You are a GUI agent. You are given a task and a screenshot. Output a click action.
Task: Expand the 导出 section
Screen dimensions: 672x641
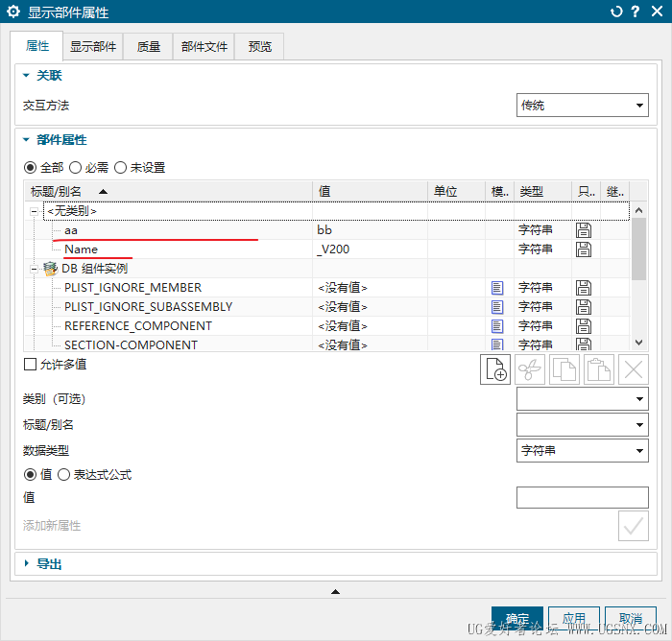27,563
